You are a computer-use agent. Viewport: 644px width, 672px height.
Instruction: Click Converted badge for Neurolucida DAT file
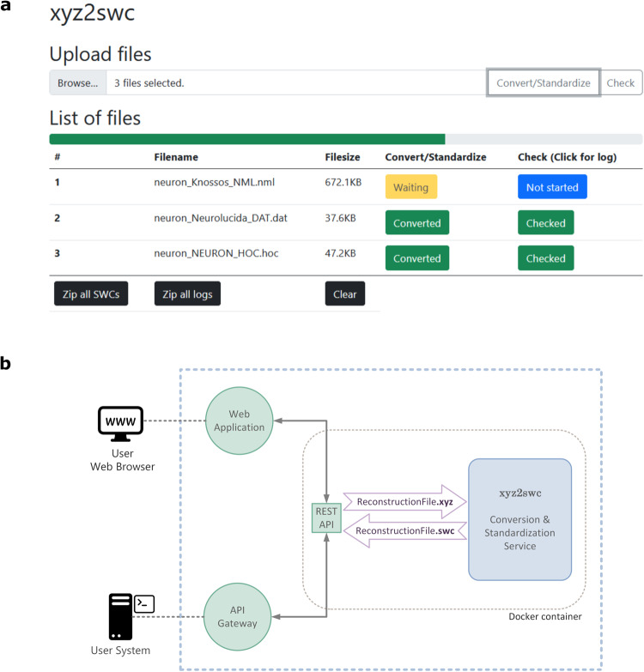click(x=416, y=222)
